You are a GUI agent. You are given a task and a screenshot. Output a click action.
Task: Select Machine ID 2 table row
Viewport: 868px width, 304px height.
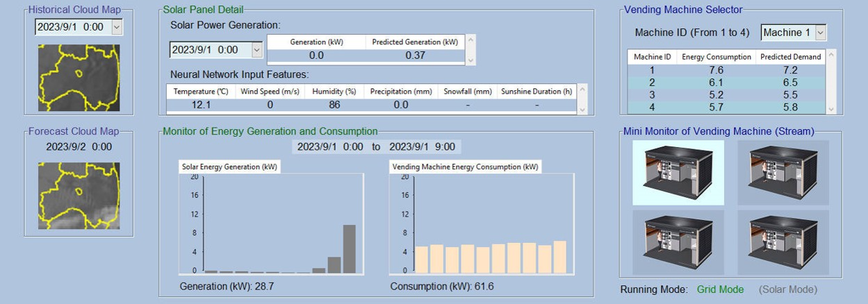tap(726, 82)
